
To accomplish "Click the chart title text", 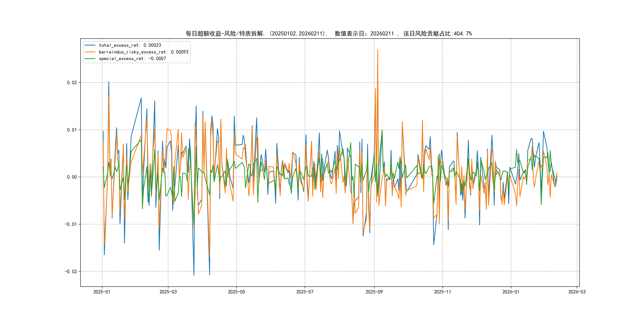I will (x=329, y=34).
